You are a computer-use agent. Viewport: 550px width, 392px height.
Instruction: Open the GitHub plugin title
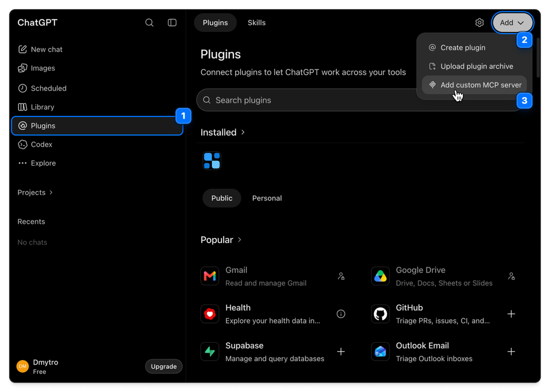(x=409, y=307)
